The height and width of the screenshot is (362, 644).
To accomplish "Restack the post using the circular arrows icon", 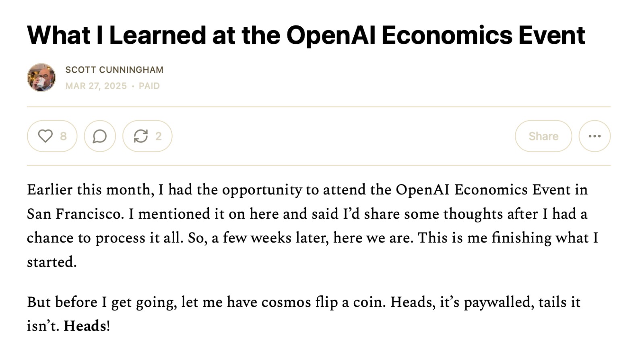I will (141, 136).
